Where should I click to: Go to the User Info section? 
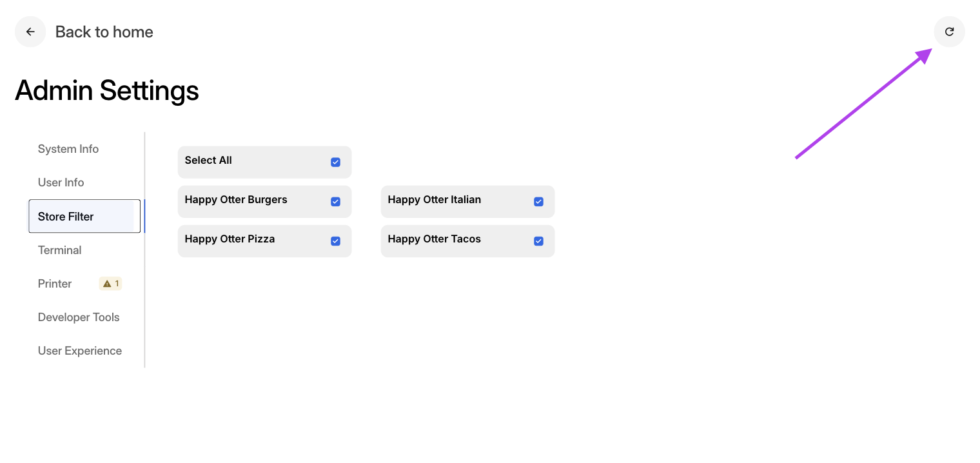61,182
